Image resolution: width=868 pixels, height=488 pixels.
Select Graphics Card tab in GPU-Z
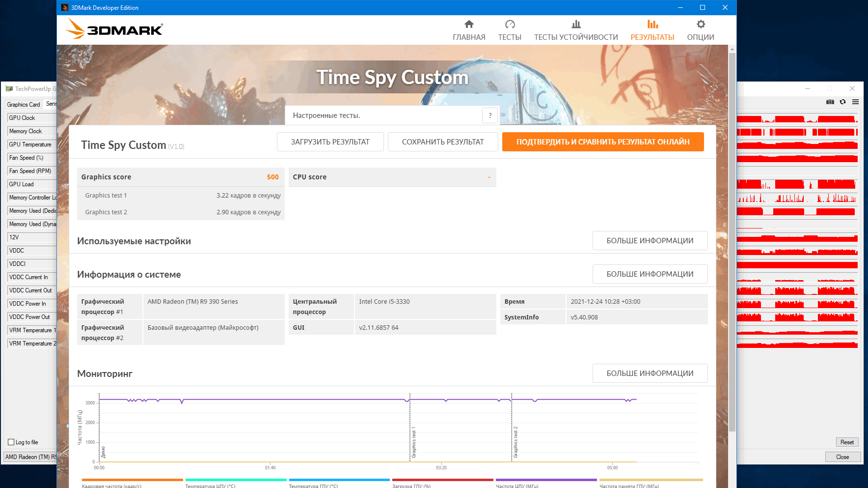24,105
